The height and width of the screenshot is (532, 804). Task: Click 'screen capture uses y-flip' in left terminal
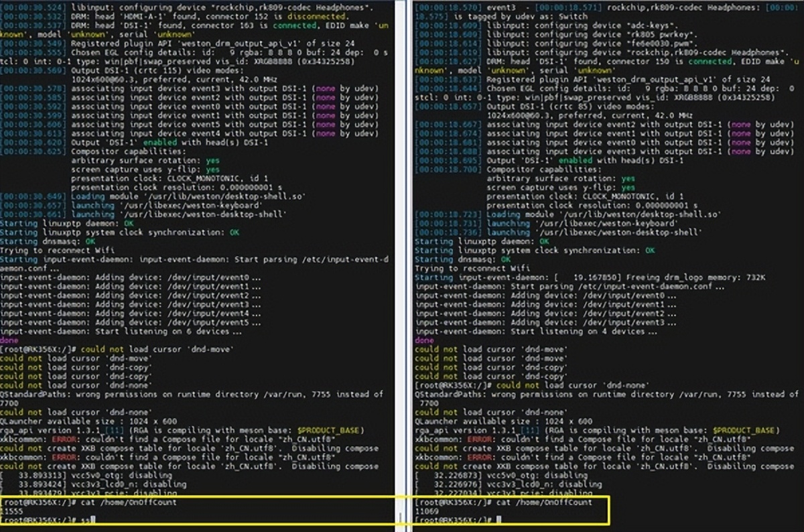pos(145,170)
